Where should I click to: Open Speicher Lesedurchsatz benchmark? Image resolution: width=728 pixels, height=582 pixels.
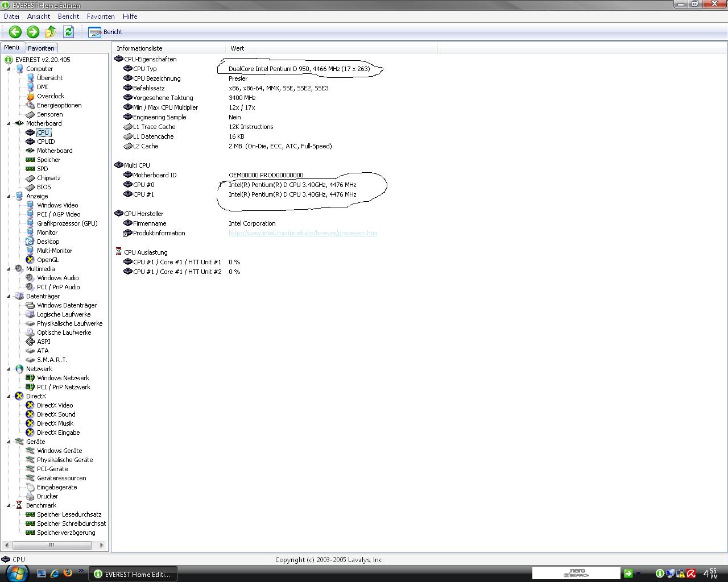pyautogui.click(x=64, y=514)
